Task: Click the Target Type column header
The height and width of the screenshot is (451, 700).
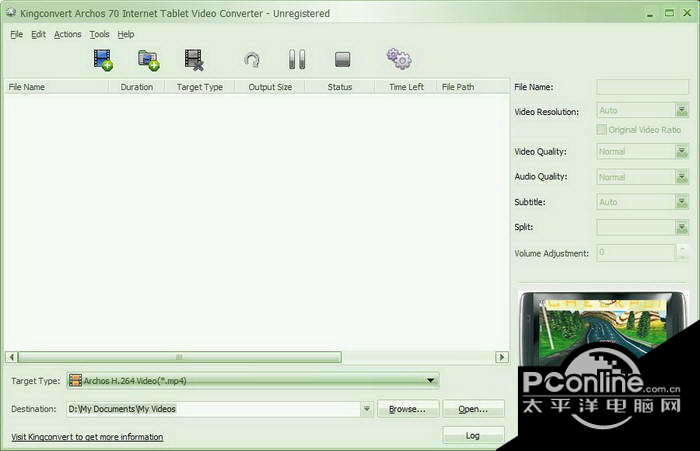Action: pyautogui.click(x=200, y=87)
